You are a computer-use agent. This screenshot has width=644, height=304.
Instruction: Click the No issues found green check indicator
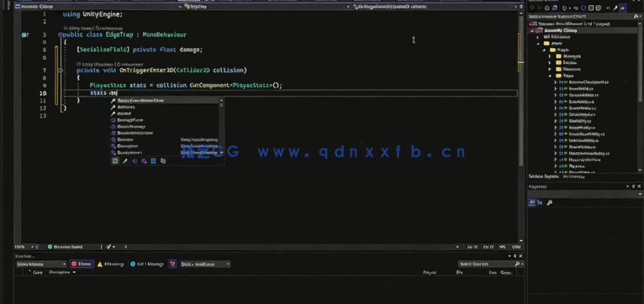[66, 247]
